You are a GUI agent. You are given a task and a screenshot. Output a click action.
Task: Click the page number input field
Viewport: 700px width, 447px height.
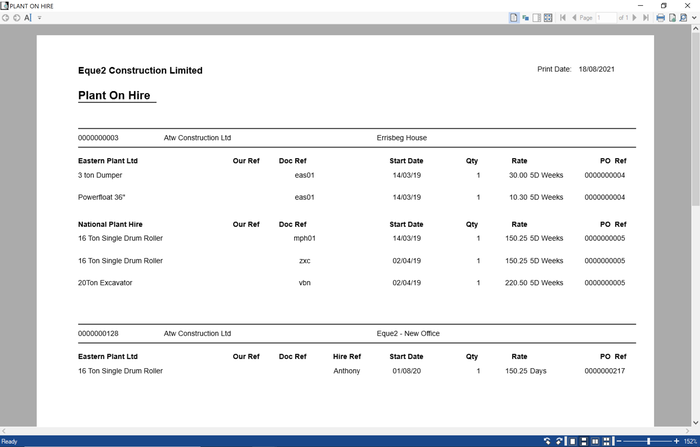606,18
